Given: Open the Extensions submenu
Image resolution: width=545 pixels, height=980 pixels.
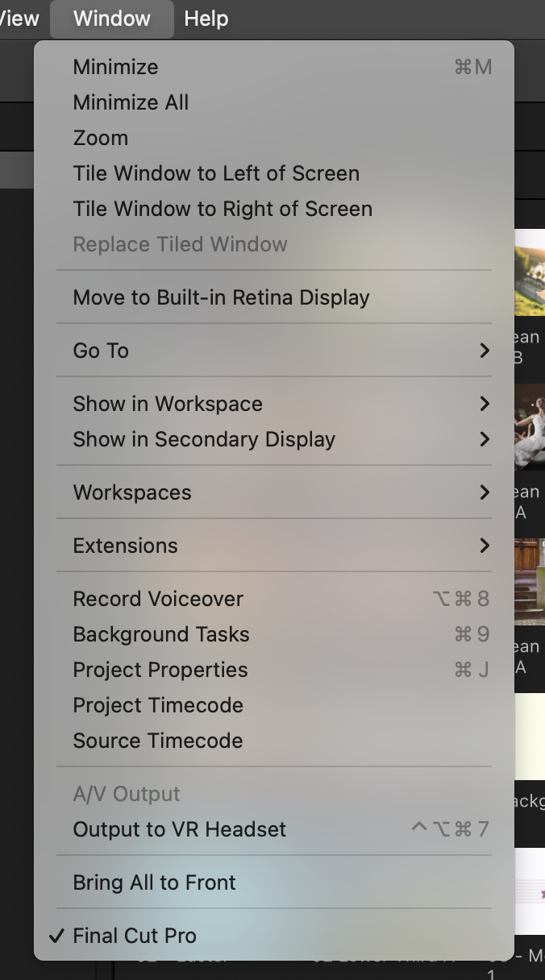Looking at the screenshot, I should point(125,546).
